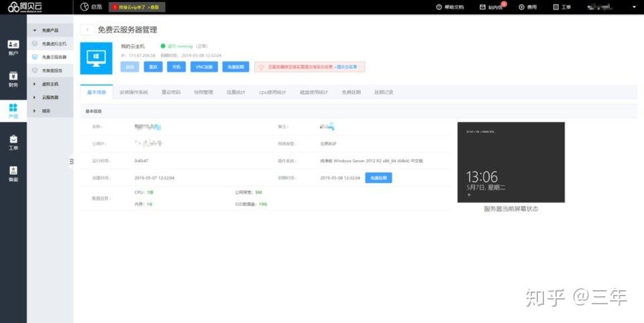Open the 账户 account sidebar icon
Viewport: 644px width, 323px height.
13,47
